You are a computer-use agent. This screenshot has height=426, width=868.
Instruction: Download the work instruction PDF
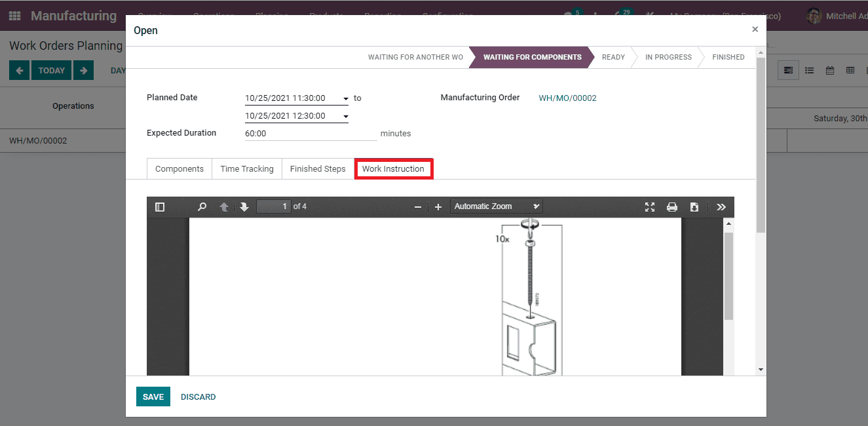click(x=694, y=206)
